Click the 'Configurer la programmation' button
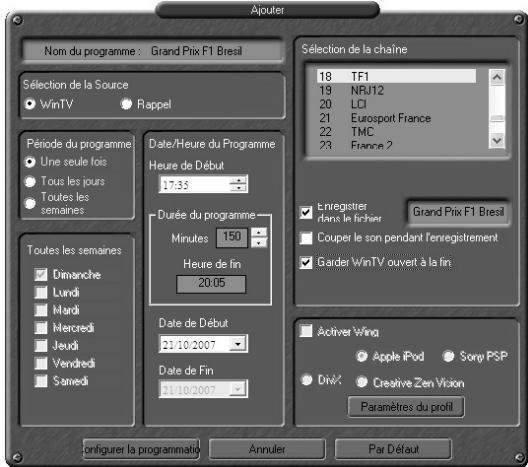 141,449
